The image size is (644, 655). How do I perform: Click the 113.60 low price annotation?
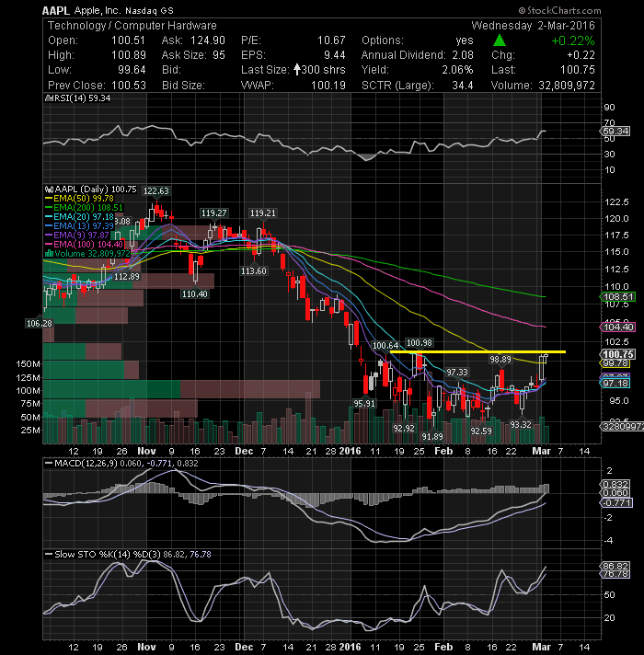pyautogui.click(x=254, y=271)
